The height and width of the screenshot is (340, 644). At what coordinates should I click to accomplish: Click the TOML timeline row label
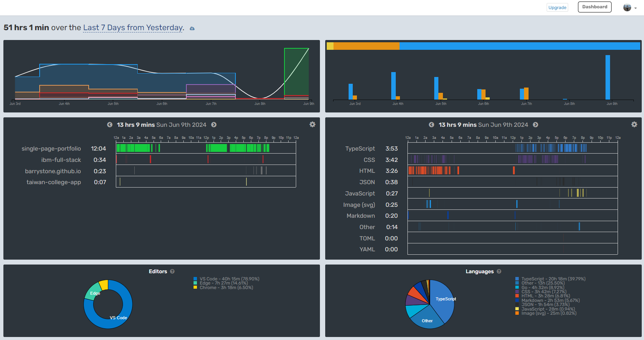[x=367, y=238]
